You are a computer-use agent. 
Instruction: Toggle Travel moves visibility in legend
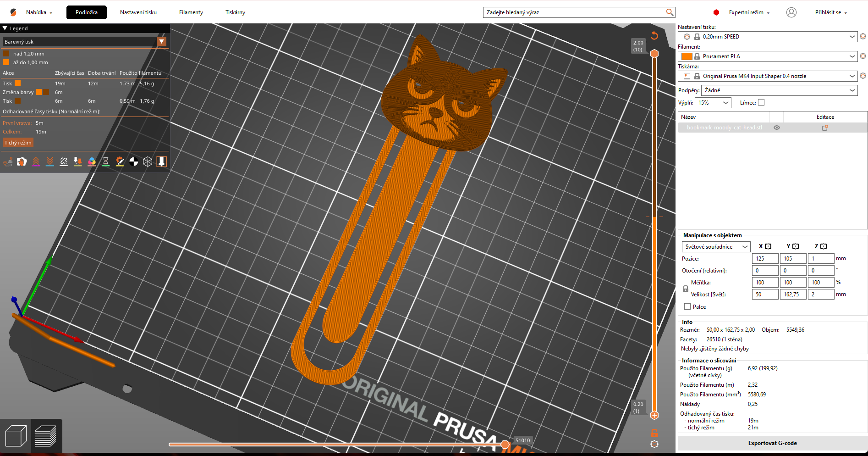click(x=8, y=161)
